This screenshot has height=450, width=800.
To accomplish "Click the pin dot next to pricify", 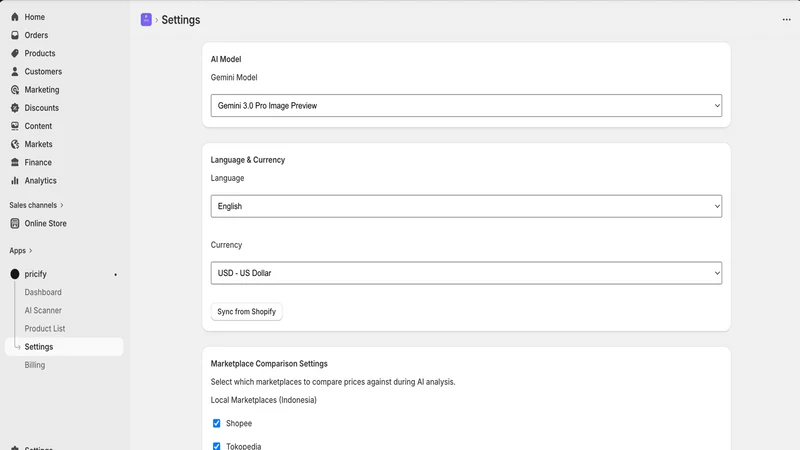I will point(115,274).
